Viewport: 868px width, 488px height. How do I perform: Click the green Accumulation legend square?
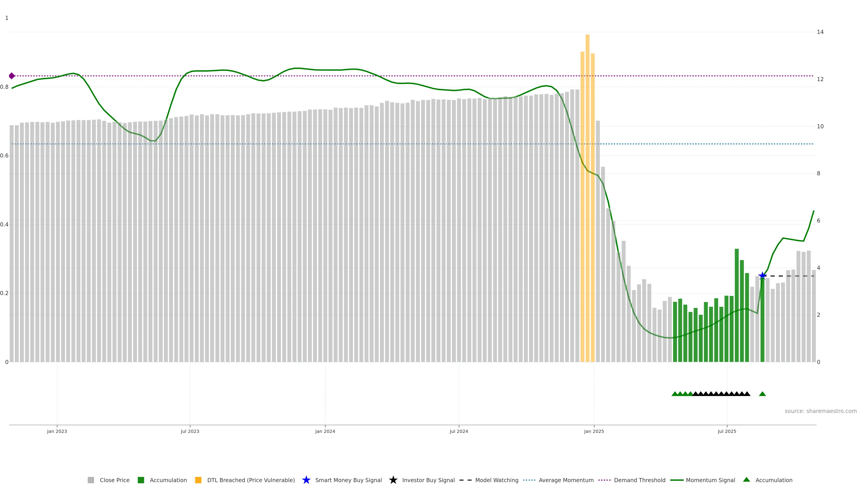pyautogui.click(x=141, y=480)
